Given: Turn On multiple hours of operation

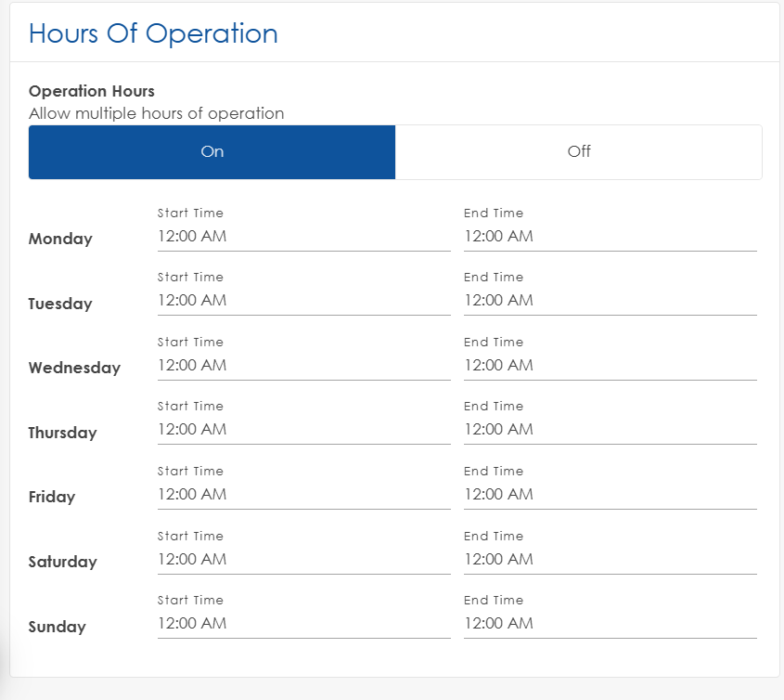Looking at the screenshot, I should click(x=212, y=151).
